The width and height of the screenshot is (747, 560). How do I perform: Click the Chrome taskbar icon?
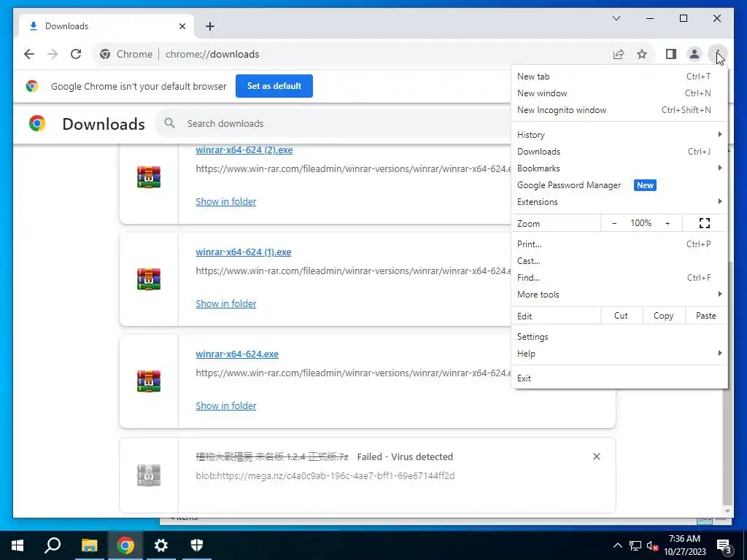pyautogui.click(x=125, y=545)
